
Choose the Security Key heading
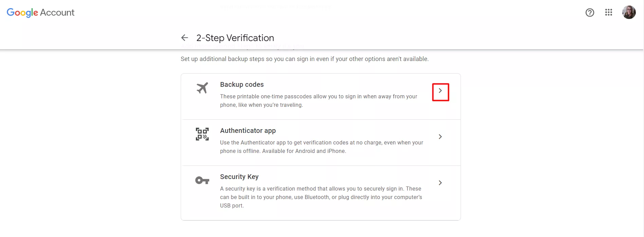pyautogui.click(x=239, y=177)
